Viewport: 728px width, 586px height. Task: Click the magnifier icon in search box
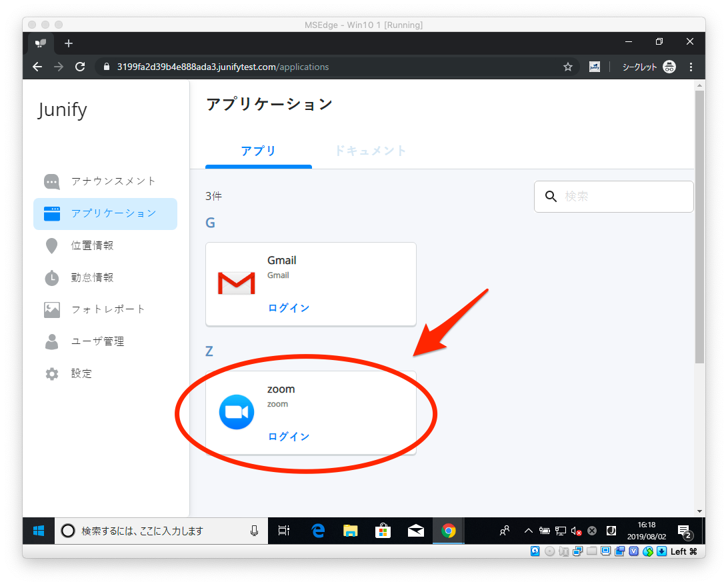(551, 197)
